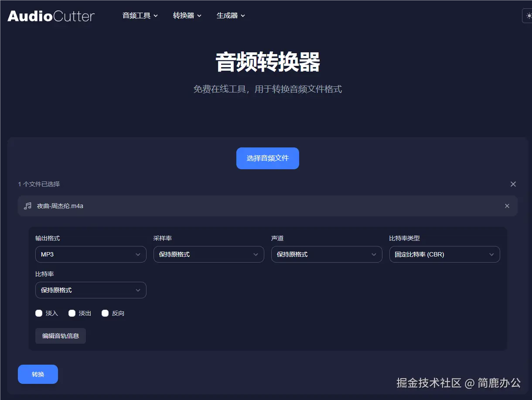The height and width of the screenshot is (400, 532).
Task: Remove the 夜曲-周杰伦.m4a file with its X
Action: [507, 206]
